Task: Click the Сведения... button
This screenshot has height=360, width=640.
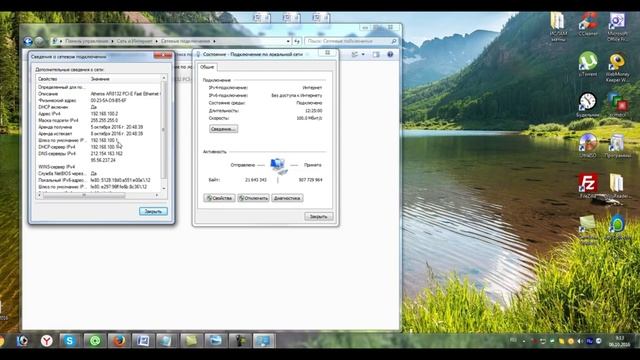Action: coord(224,129)
